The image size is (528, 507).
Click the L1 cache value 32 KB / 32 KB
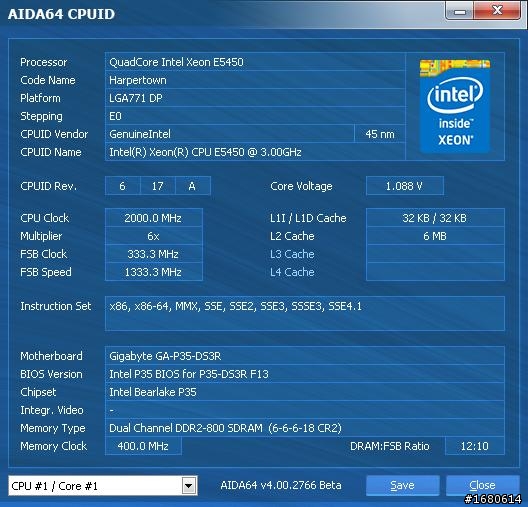pyautogui.click(x=435, y=218)
